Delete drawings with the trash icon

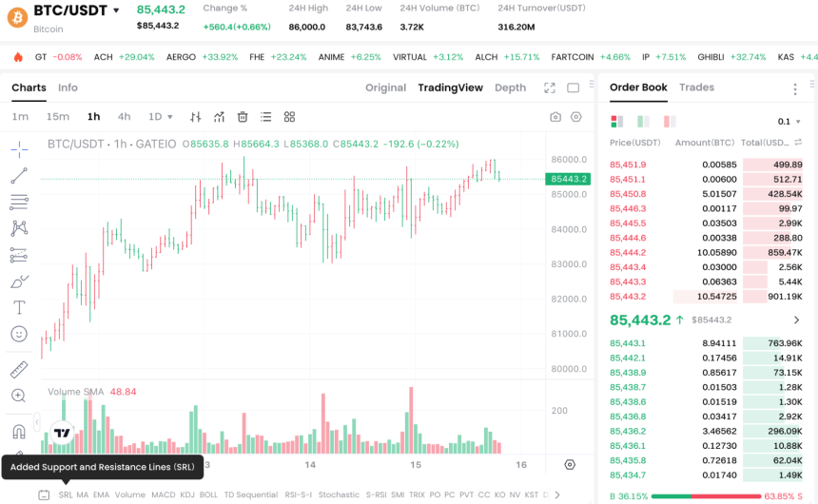tap(243, 117)
